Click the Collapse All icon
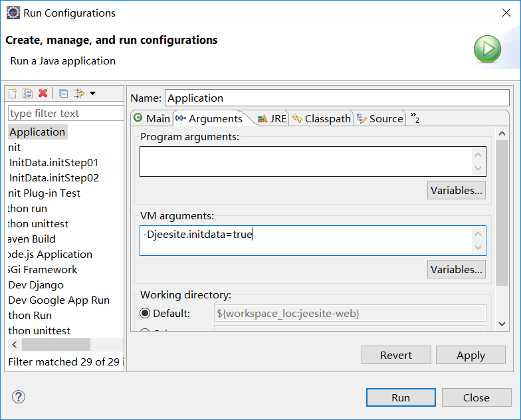 [x=63, y=94]
